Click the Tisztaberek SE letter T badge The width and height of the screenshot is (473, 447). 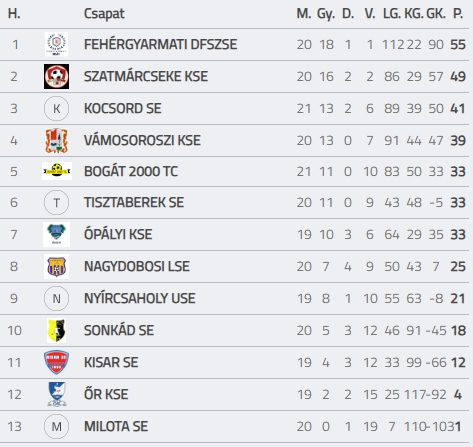click(x=56, y=202)
